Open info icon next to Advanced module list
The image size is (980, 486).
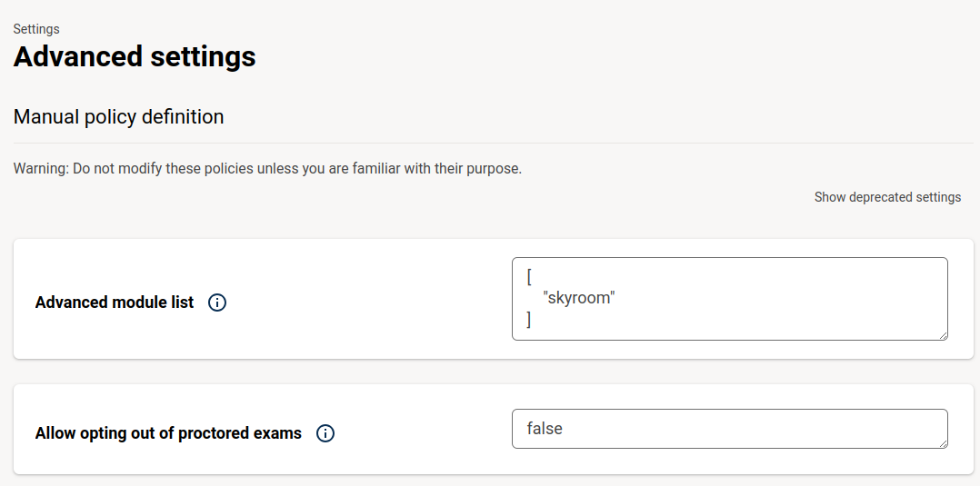coord(217,303)
